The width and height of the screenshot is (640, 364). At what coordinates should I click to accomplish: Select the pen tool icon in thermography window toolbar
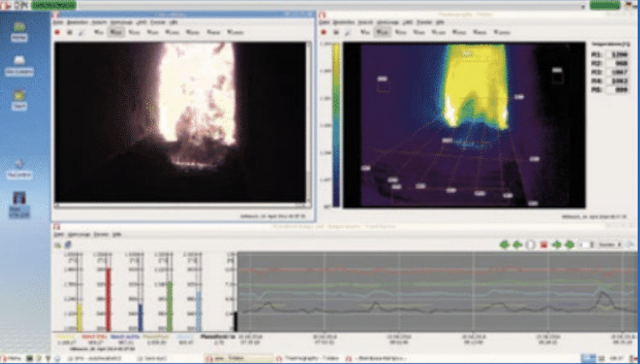(348, 32)
